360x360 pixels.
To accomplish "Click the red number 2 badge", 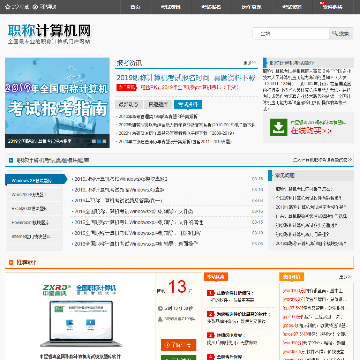I will (x=210, y=314).
